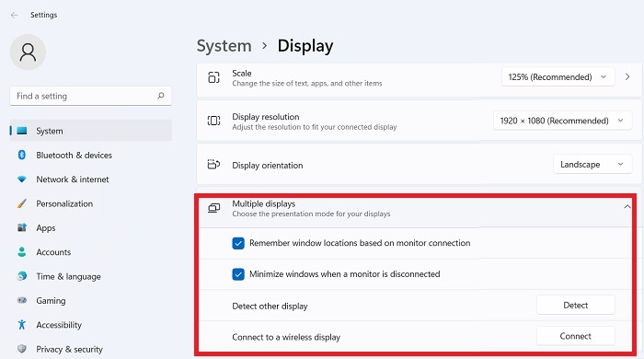Click the Privacy & security shield icon

click(x=22, y=349)
